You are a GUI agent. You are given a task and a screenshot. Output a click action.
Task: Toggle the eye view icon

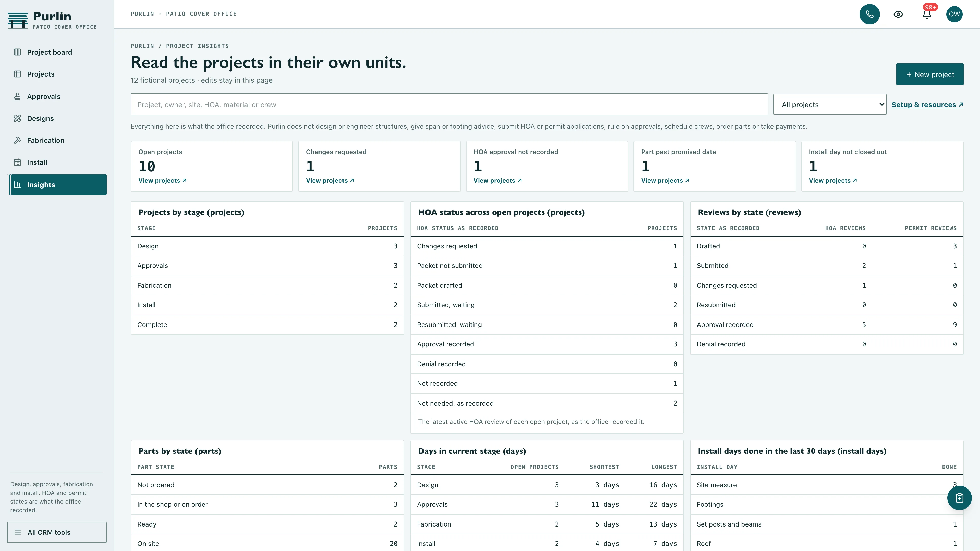898,14
